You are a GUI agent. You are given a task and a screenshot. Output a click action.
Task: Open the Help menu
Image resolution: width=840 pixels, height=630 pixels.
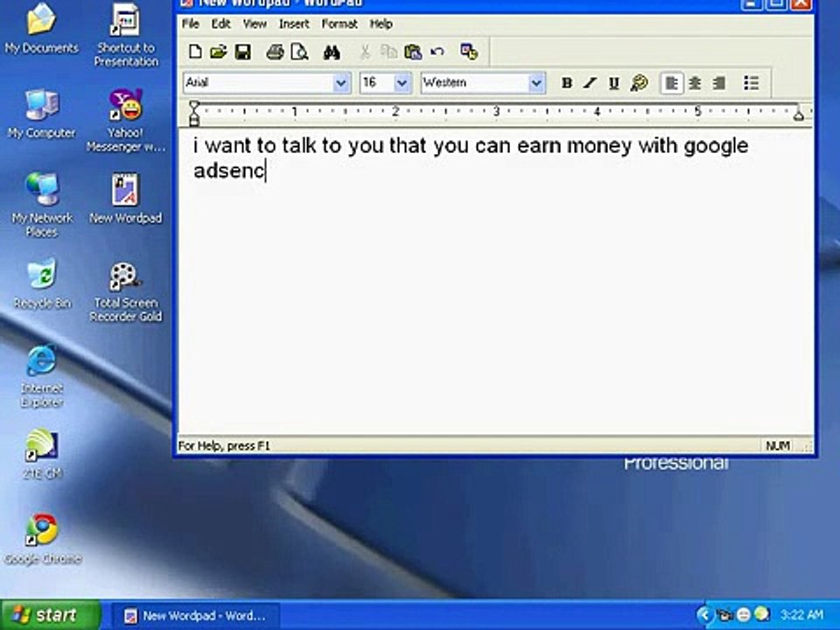point(381,24)
